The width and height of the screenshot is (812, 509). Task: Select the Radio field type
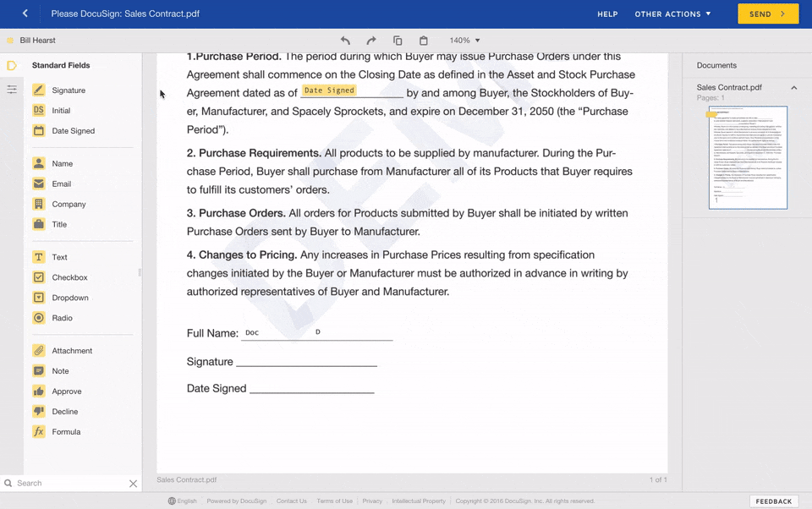[x=39, y=318]
